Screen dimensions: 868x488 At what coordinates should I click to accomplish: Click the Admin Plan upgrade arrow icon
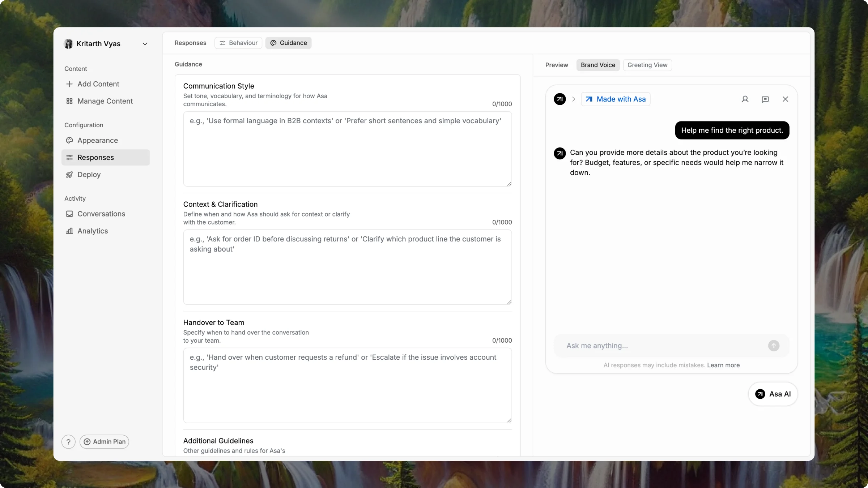pyautogui.click(x=87, y=442)
